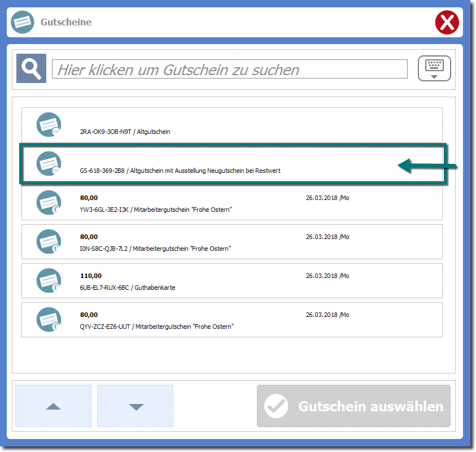Click the voucher search input field
The image size is (476, 452).
pos(229,69)
